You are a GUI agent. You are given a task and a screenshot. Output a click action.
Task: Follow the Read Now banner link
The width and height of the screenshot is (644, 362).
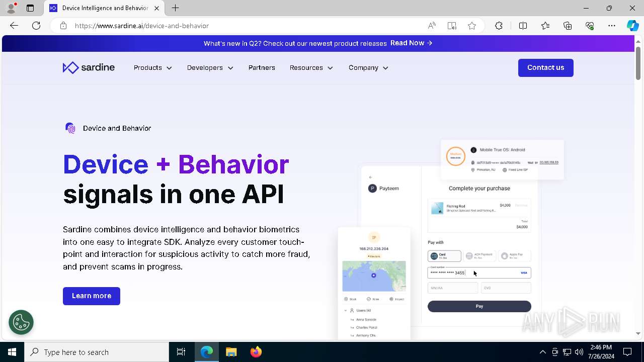click(x=412, y=43)
